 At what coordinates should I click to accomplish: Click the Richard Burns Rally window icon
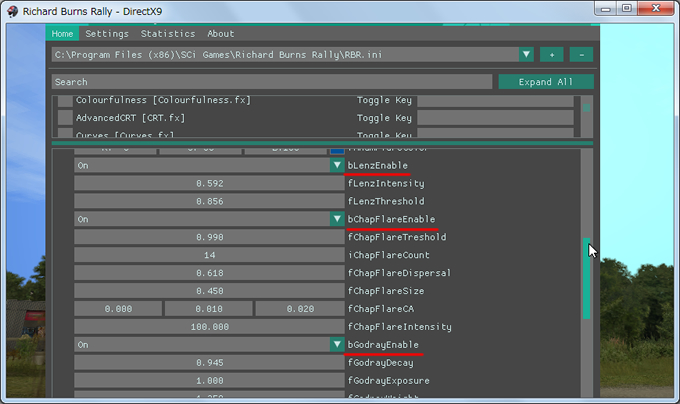13,11
